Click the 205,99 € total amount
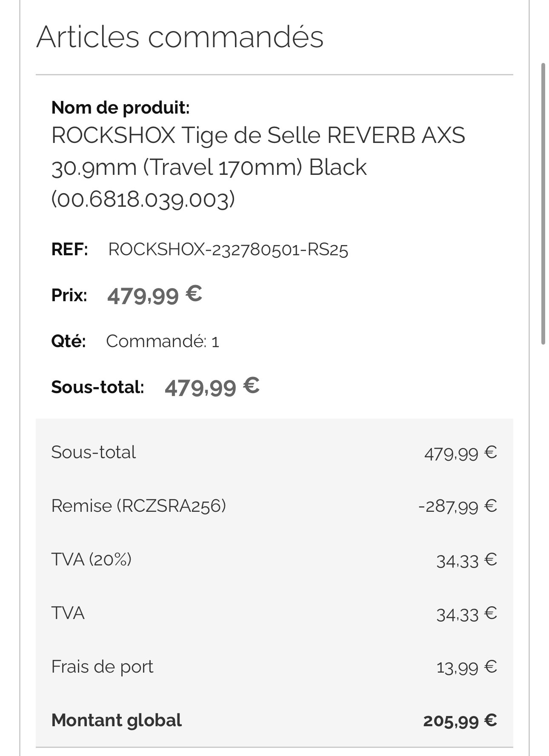The height and width of the screenshot is (756, 549). click(x=460, y=721)
